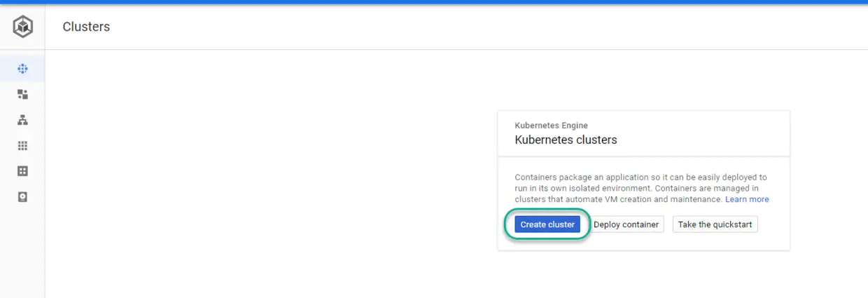Open the Applications grid sidebar icon

pos(22,146)
